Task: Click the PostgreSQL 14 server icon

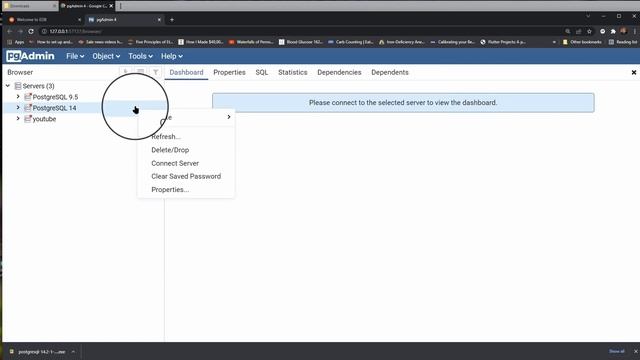Action: pyautogui.click(x=28, y=108)
